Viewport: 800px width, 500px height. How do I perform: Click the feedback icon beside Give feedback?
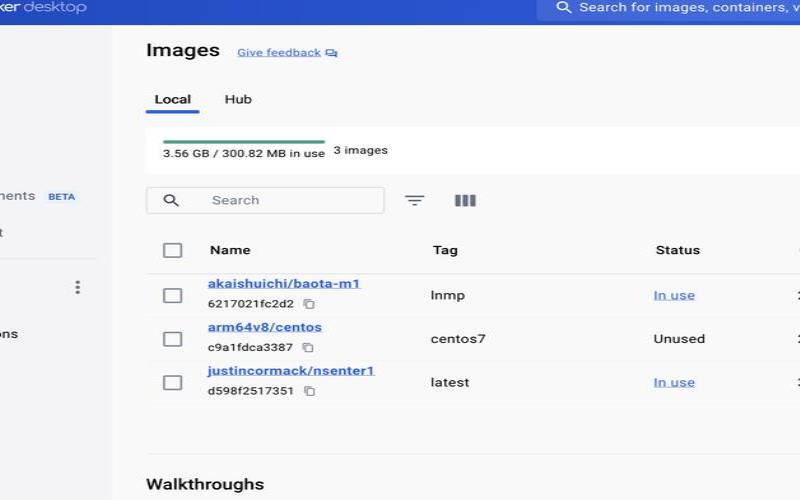coord(332,53)
